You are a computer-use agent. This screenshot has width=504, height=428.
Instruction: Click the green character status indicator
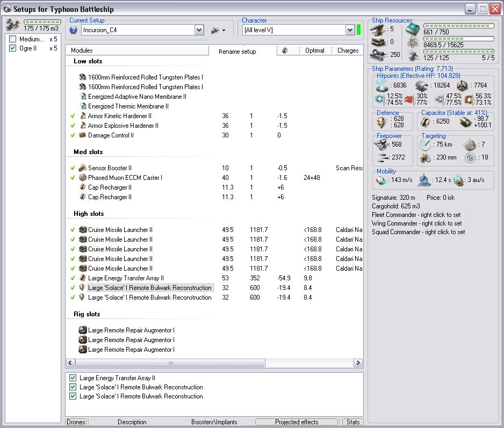point(358,30)
